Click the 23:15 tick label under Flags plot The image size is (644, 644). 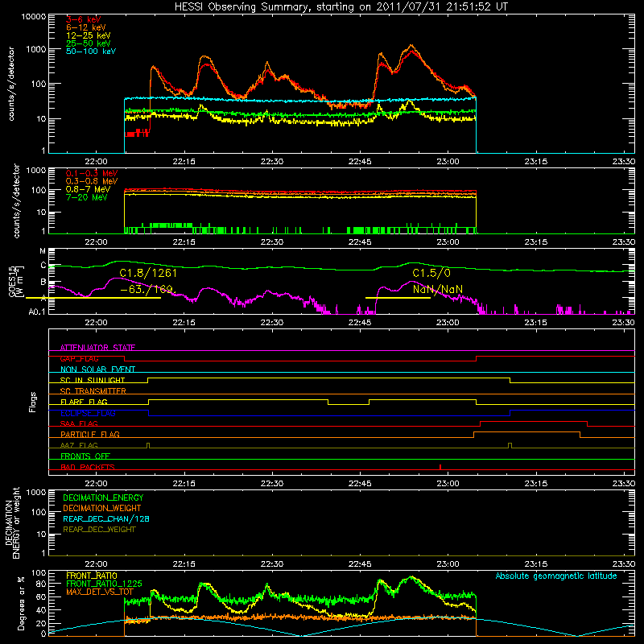point(536,484)
